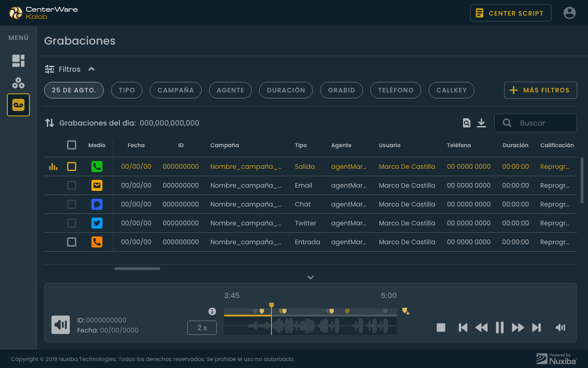Click the Calificación column header
Image resolution: width=588 pixels, height=368 pixels.
click(557, 145)
